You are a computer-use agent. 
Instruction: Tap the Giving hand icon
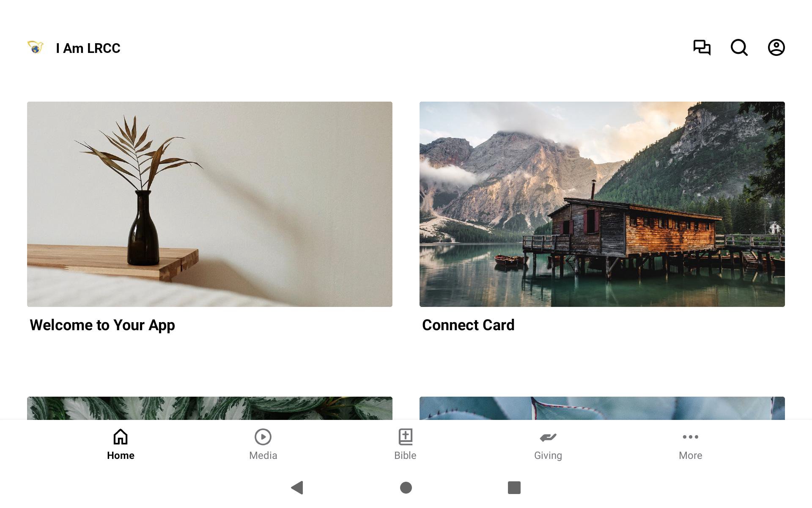(x=548, y=437)
